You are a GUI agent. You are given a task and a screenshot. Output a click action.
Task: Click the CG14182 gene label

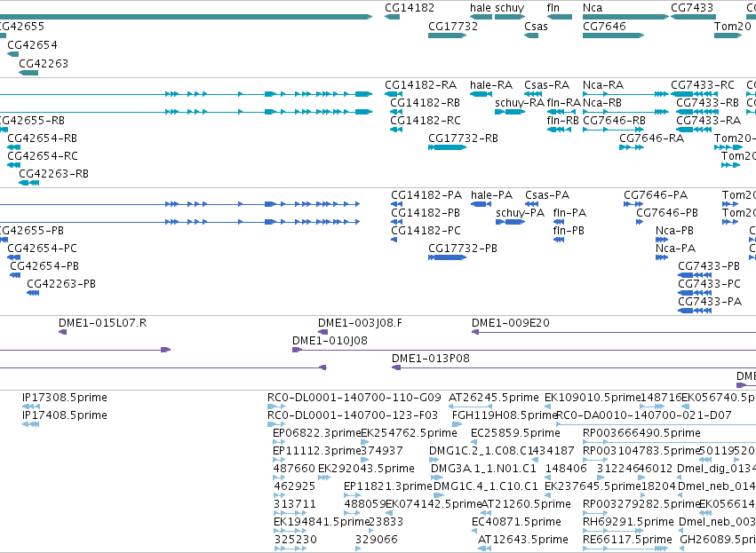[x=410, y=8]
